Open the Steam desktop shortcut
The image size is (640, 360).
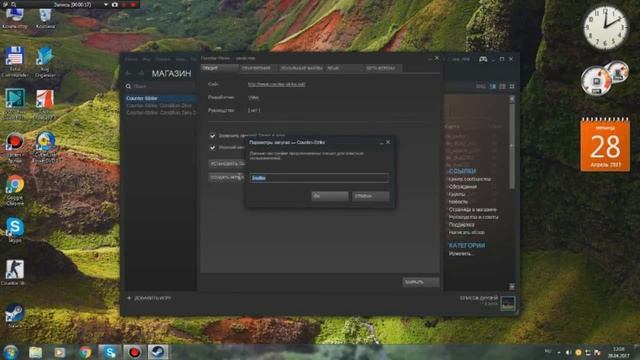pyautogui.click(x=15, y=316)
